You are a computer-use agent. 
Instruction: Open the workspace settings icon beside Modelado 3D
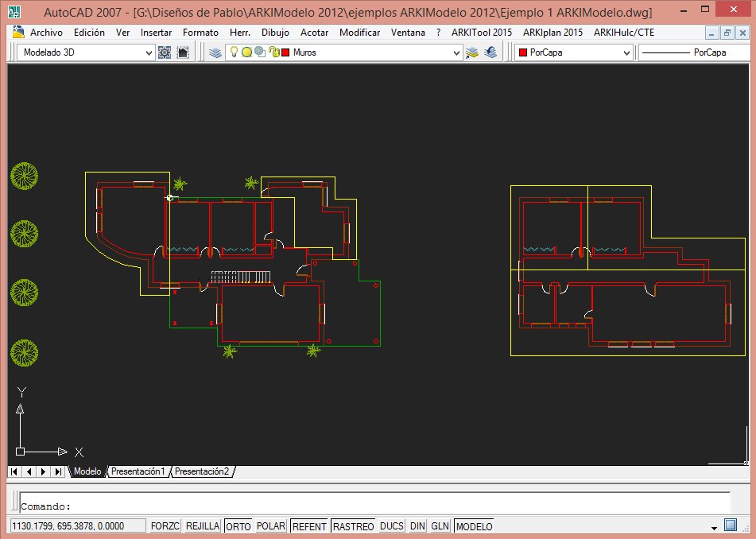[165, 52]
